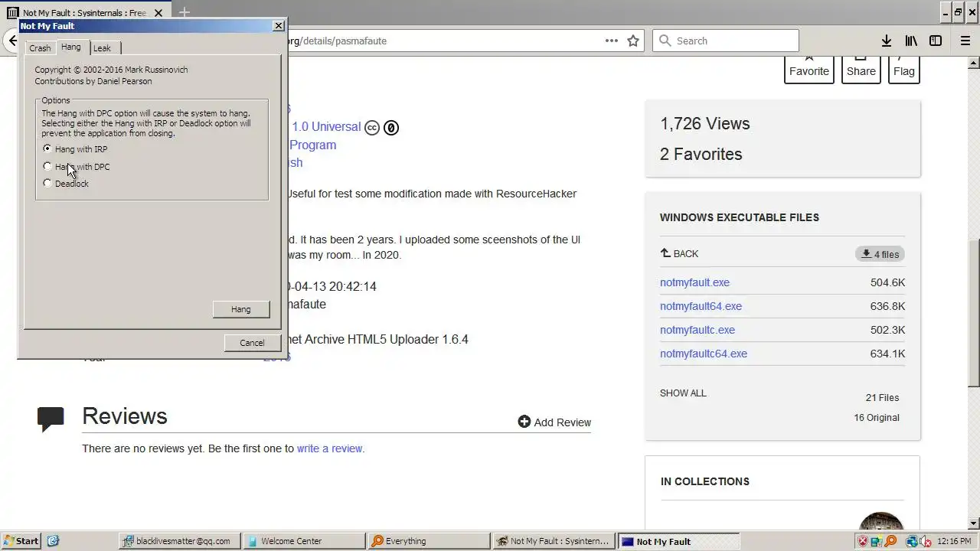
Task: Toggle the Firefox sidebar icon
Action: (x=936, y=41)
